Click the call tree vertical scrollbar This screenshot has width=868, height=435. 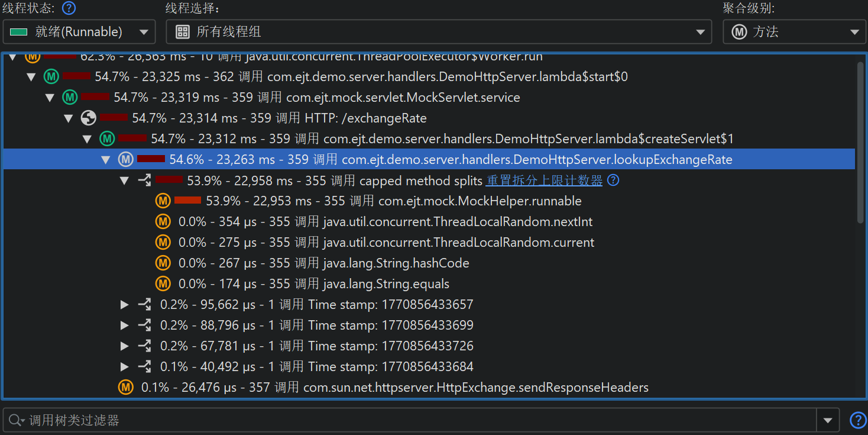click(861, 142)
